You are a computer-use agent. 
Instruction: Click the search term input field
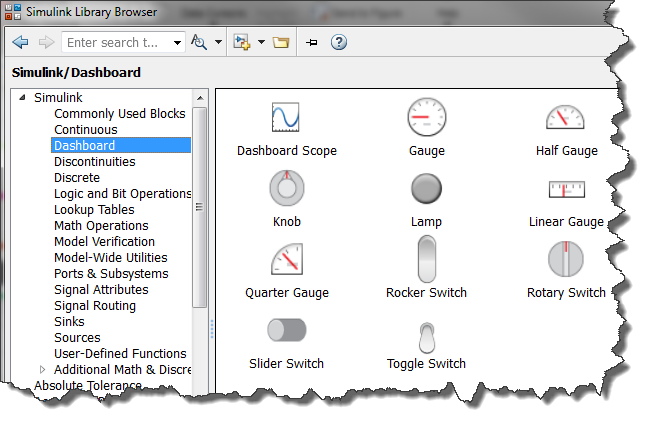(114, 43)
